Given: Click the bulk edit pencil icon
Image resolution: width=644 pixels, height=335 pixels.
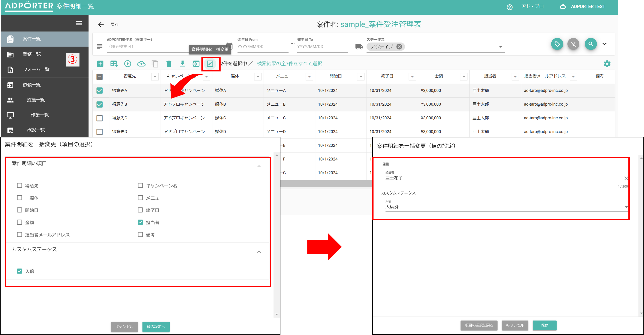Looking at the screenshot, I should [x=210, y=64].
